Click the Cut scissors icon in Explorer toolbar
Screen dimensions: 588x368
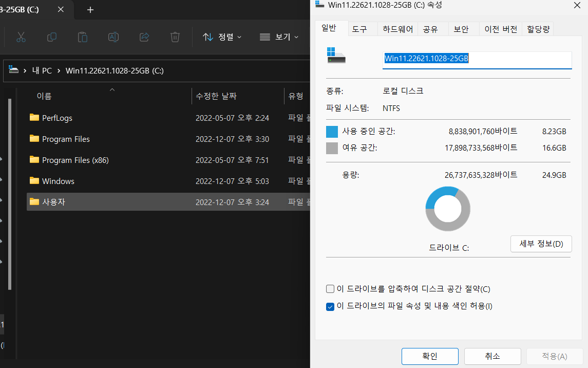pos(21,37)
